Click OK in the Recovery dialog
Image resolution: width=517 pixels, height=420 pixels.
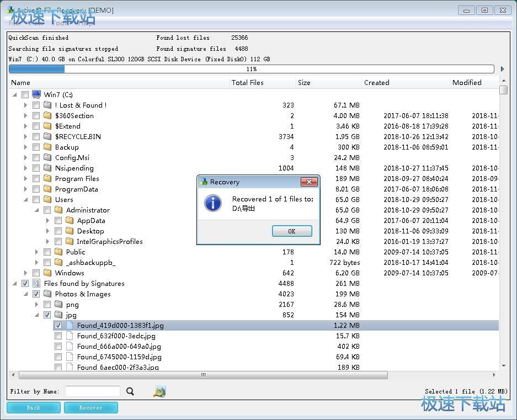292,231
